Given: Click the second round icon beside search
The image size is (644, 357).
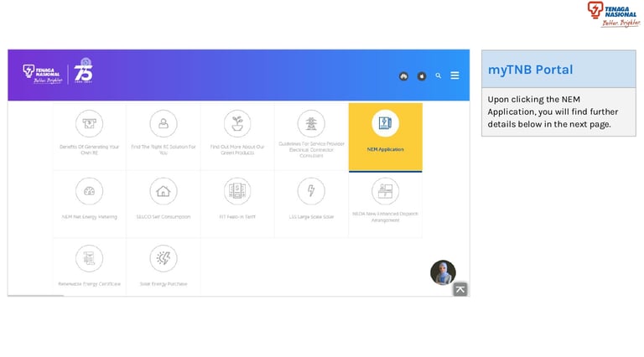Looking at the screenshot, I should (422, 76).
